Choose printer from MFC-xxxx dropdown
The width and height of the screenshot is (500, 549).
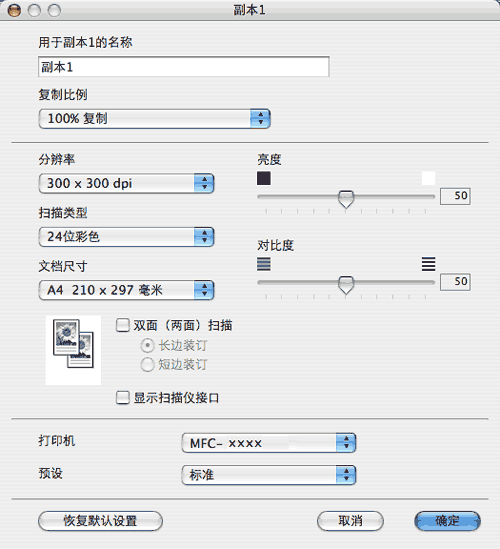[x=269, y=443]
